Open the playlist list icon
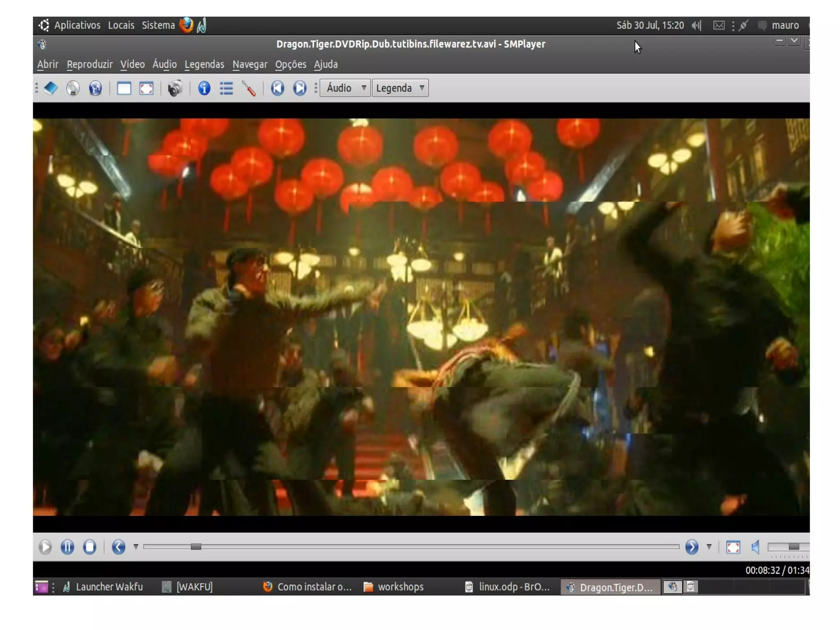This screenshot has width=840, height=630. coord(226,88)
